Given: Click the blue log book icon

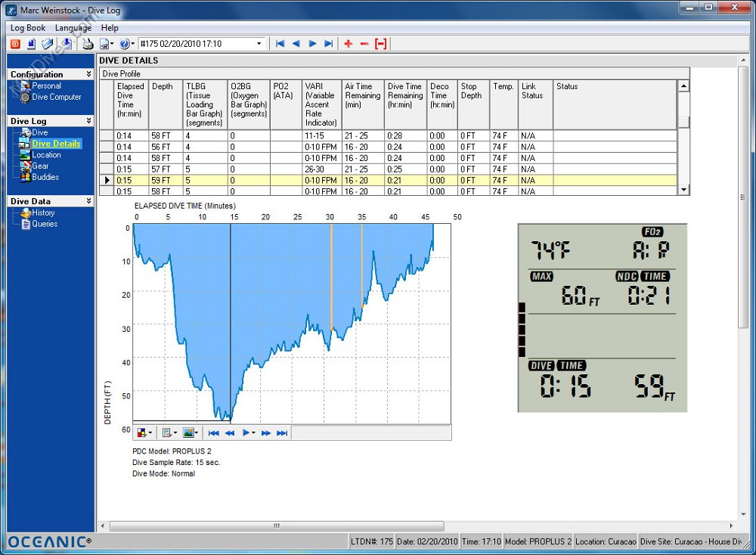Looking at the screenshot, I should coord(47,44).
